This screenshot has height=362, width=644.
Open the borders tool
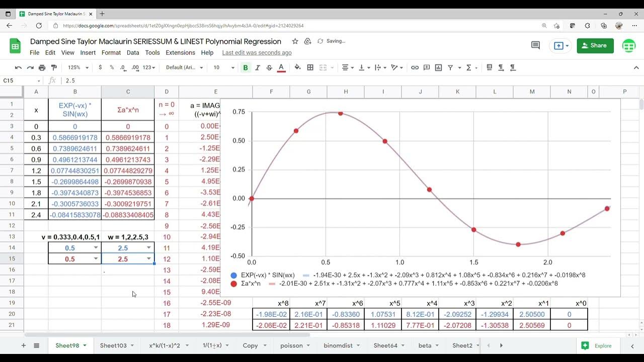(310, 67)
